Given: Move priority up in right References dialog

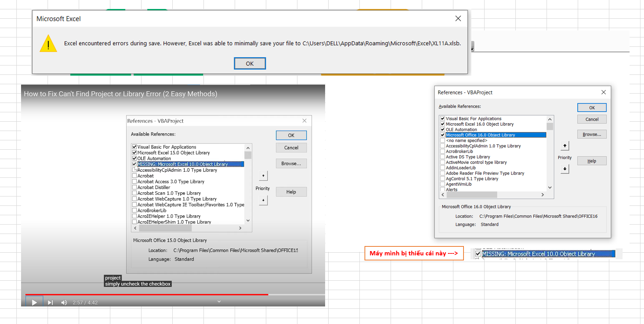Looking at the screenshot, I should click(x=565, y=146).
